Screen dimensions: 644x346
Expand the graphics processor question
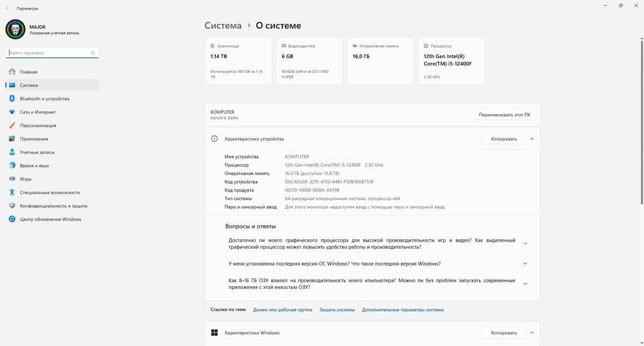click(526, 244)
